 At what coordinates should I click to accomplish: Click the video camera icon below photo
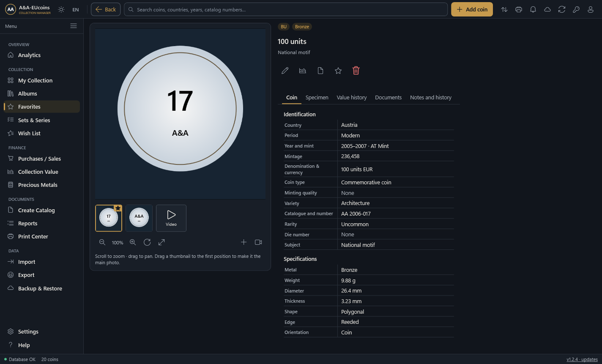click(258, 242)
